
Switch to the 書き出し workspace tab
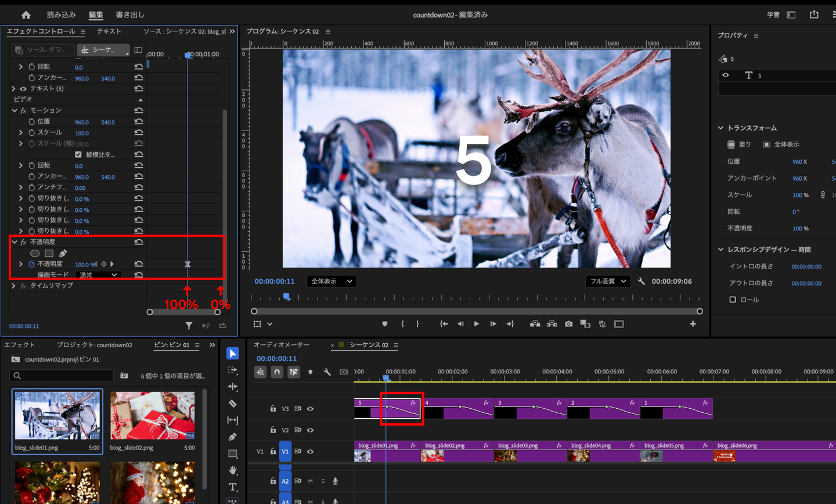tap(130, 15)
